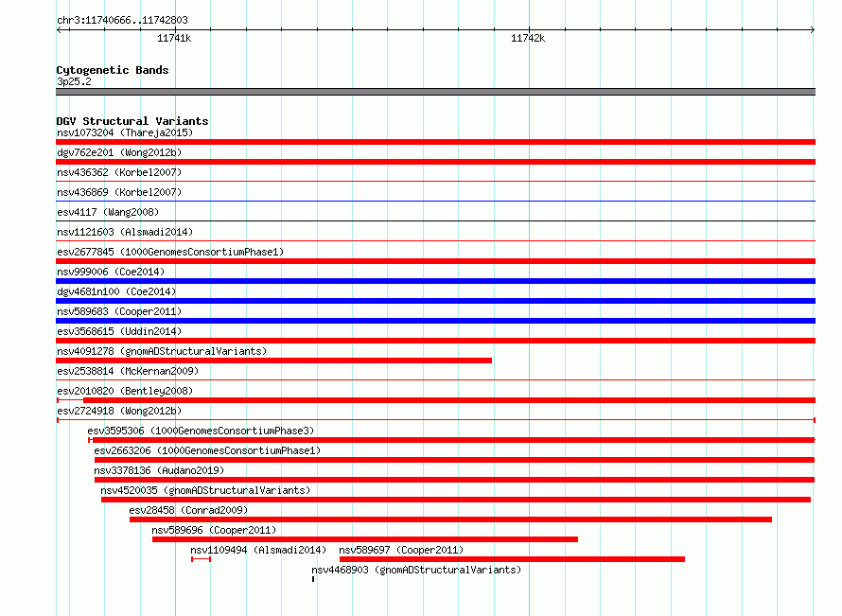The image size is (842, 616).
Task: Click the red bar under esv3568615 (Uddin2014)
Action: (435, 341)
